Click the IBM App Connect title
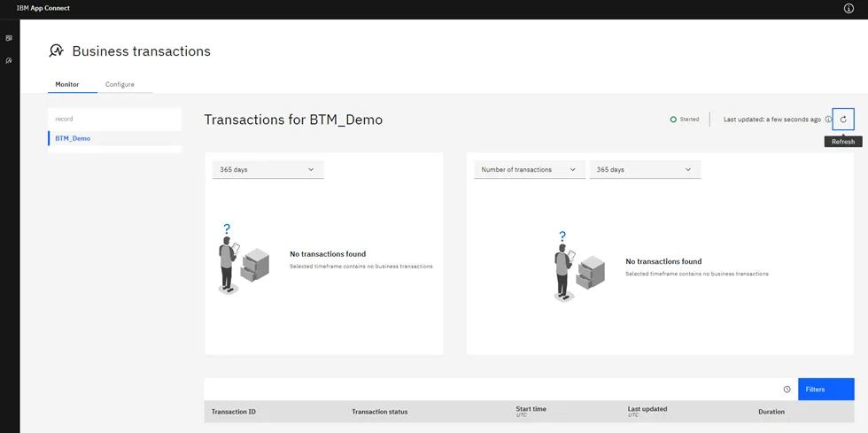Image resolution: width=868 pixels, height=433 pixels. (x=43, y=8)
